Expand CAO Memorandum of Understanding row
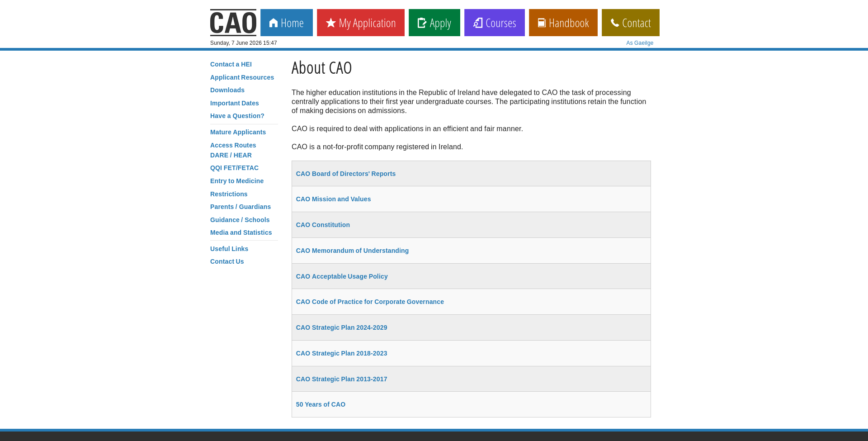Screen dimensions: 868x441 click(471, 251)
